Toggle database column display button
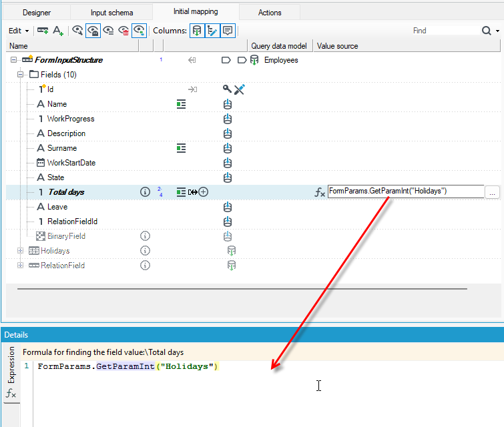Screen dimensions: 504x427 click(197, 31)
